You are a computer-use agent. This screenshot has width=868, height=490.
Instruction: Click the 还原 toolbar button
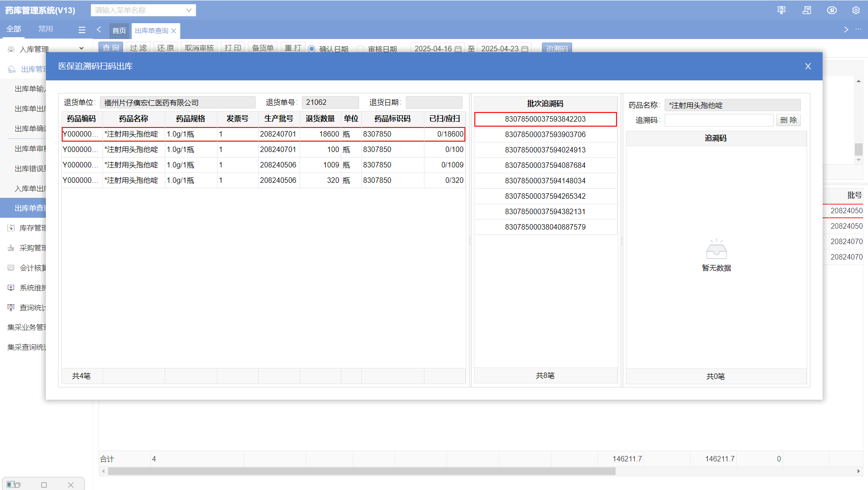tap(165, 48)
